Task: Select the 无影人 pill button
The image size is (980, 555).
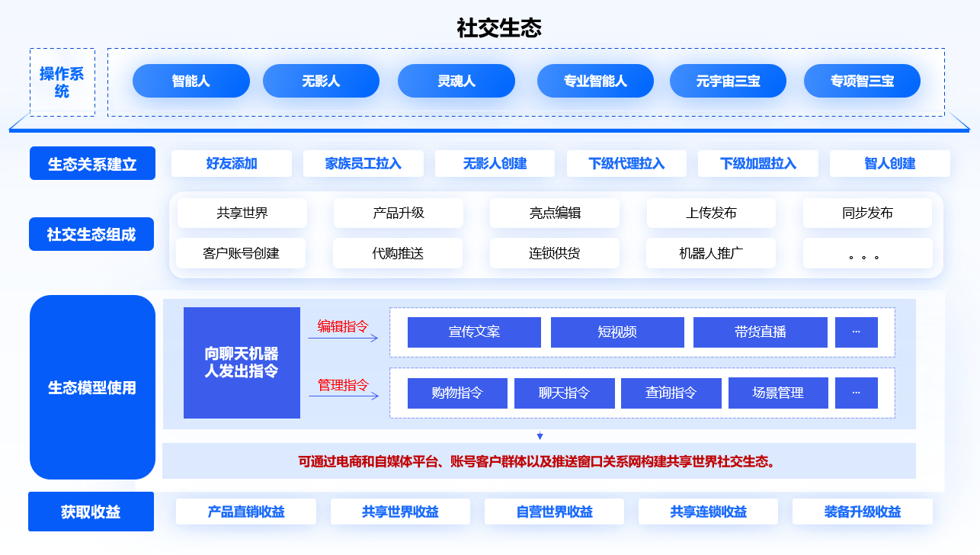Action: [x=321, y=81]
